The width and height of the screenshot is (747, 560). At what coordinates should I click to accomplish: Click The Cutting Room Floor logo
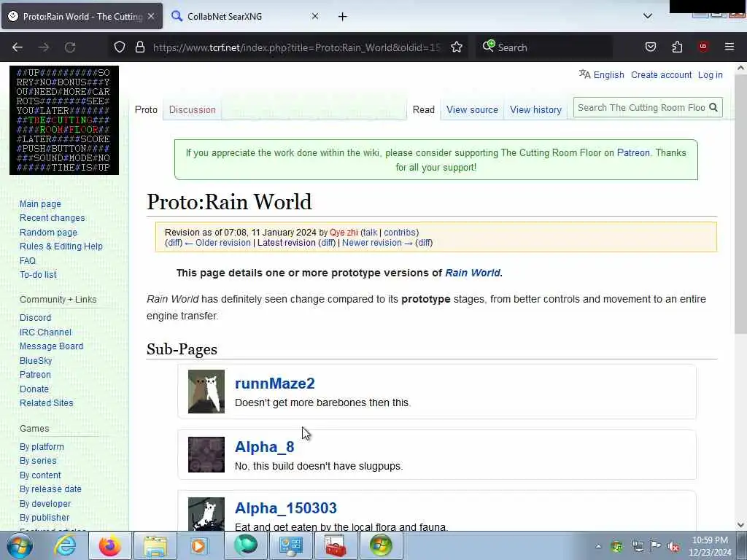[x=64, y=120]
